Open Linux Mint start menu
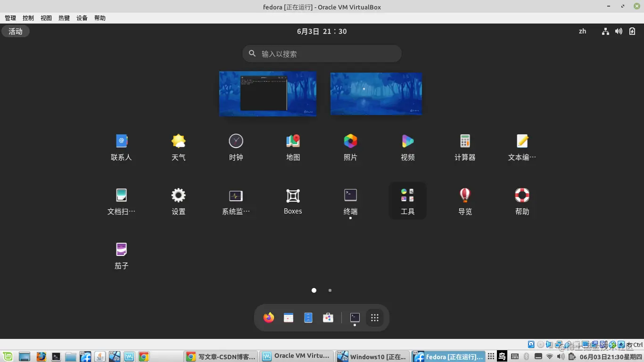 pyautogui.click(x=8, y=356)
